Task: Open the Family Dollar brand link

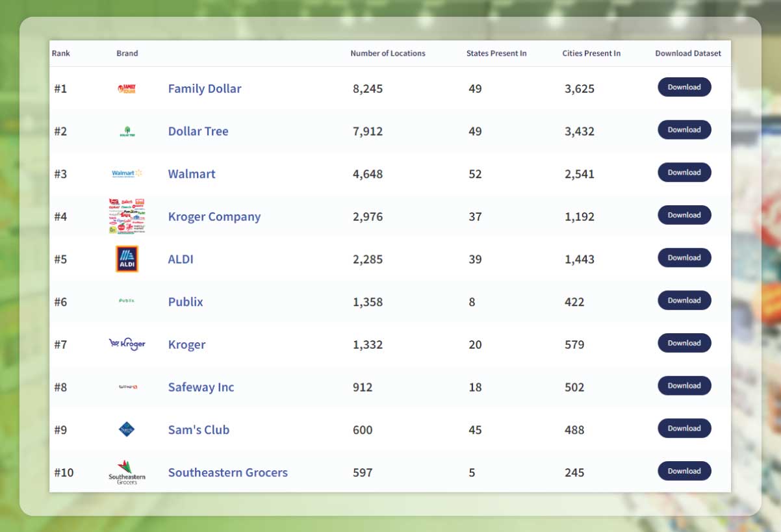Action: tap(205, 88)
